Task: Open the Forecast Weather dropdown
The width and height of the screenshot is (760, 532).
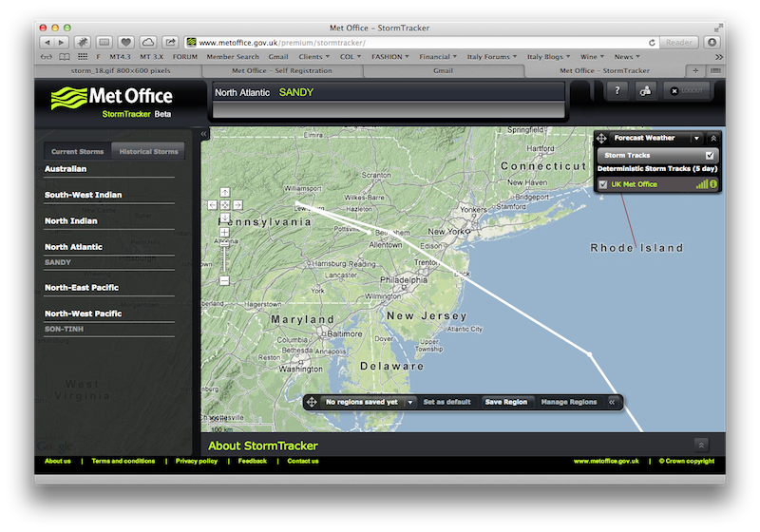Action: tap(695, 139)
